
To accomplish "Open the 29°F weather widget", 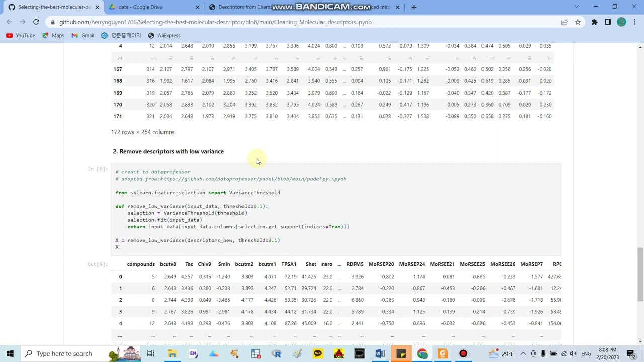I will pos(501,354).
